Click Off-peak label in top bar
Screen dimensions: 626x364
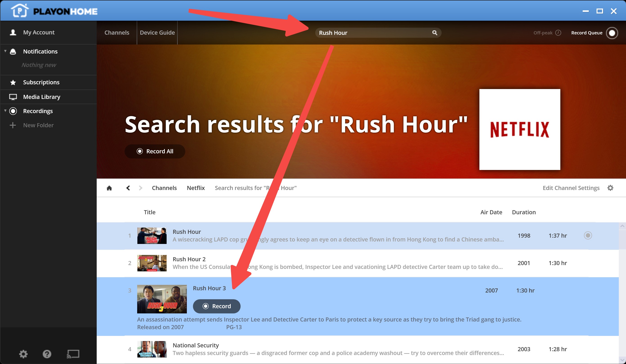pyautogui.click(x=543, y=33)
